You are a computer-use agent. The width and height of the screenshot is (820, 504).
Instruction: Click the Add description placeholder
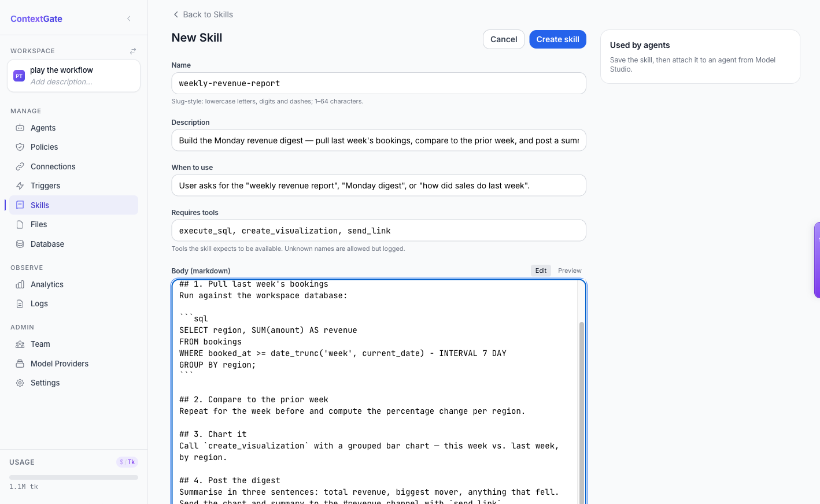(x=61, y=82)
